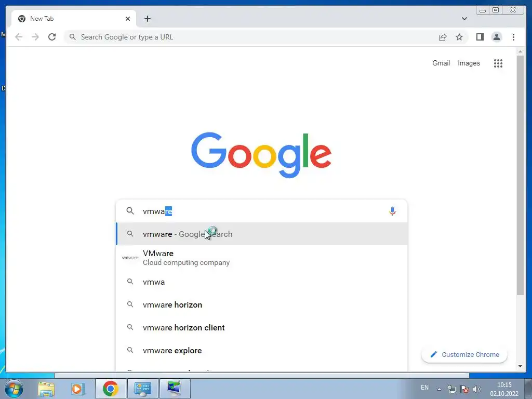Choose the 'vmwa' suggestion

coord(262,282)
